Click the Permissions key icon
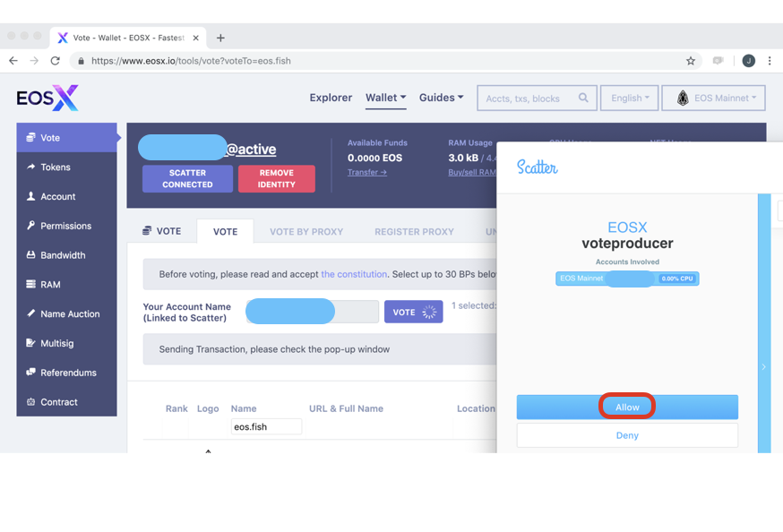Image resolution: width=783 pixels, height=532 pixels. tap(31, 225)
